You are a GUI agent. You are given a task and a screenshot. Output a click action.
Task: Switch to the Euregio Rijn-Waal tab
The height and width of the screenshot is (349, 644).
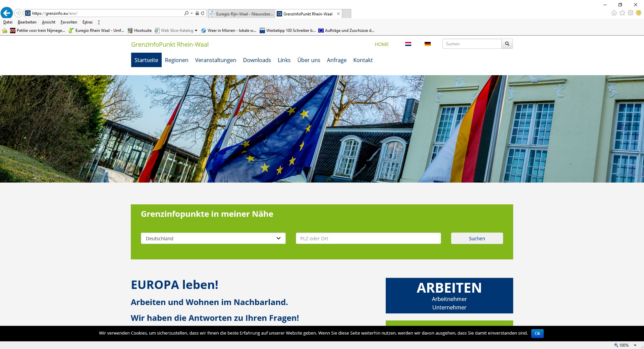point(241,14)
